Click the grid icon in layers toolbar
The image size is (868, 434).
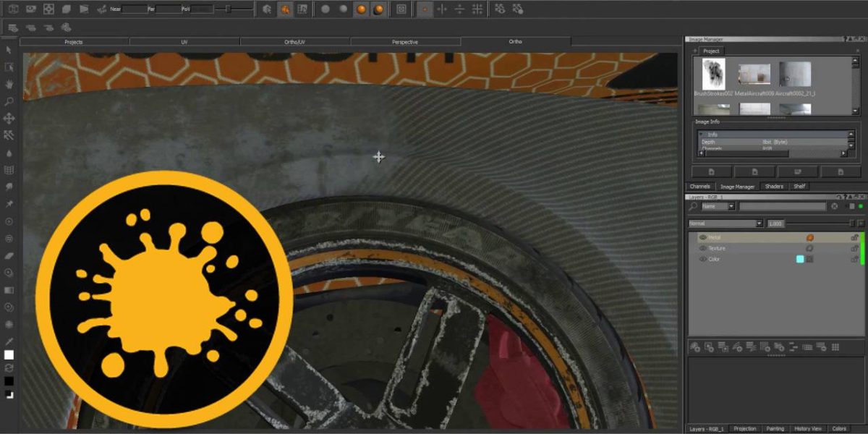[x=835, y=348]
